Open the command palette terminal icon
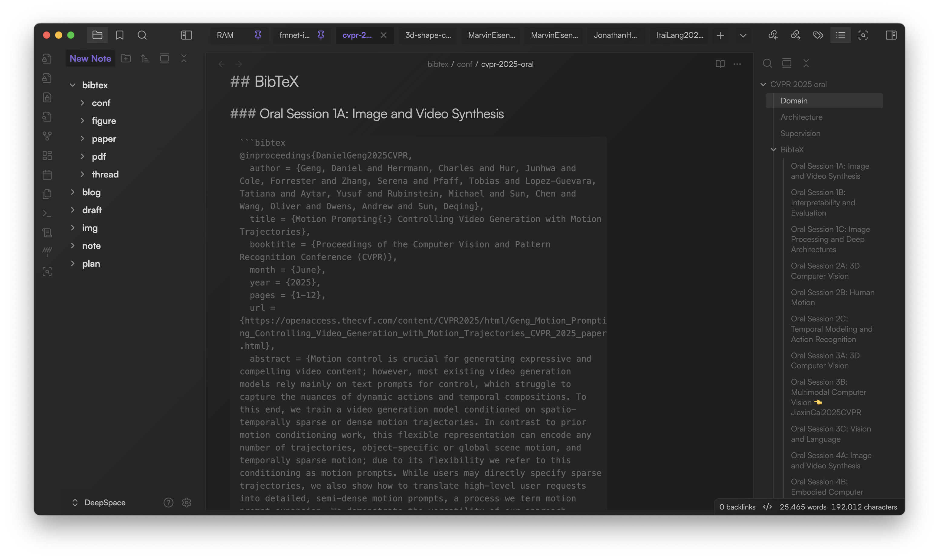 coord(47,213)
